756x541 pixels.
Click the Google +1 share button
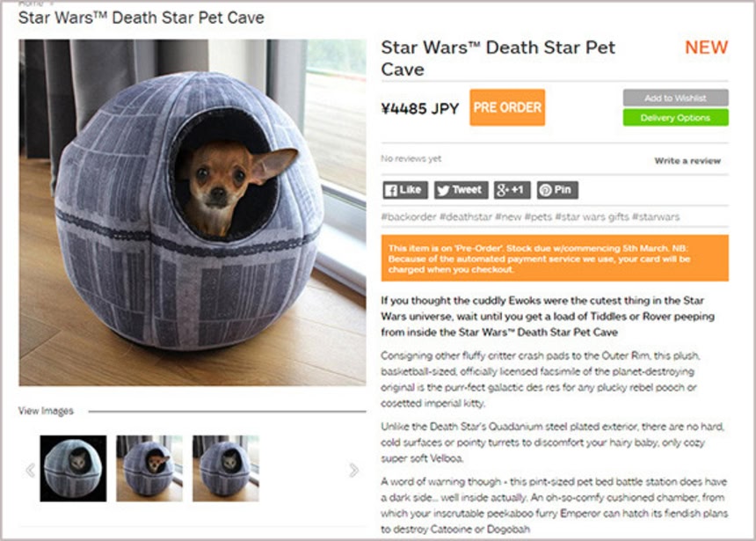pos(512,190)
